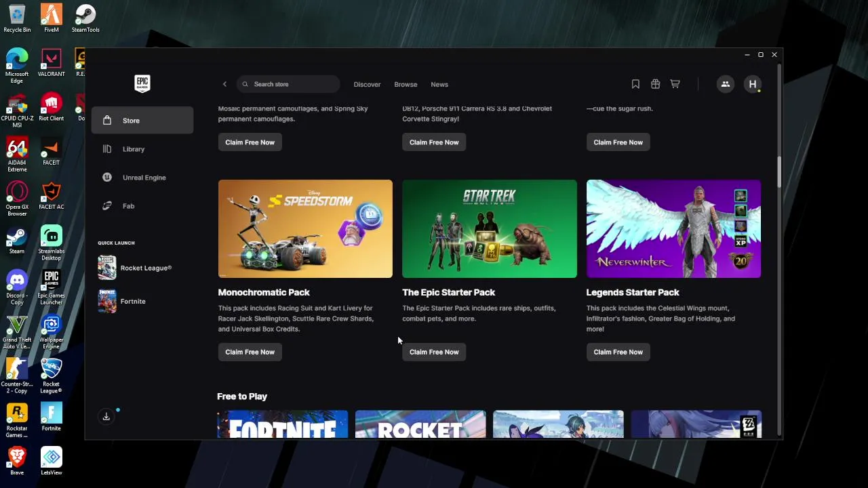The height and width of the screenshot is (488, 868).
Task: Click The Epic Starter Pack title
Action: click(449, 292)
